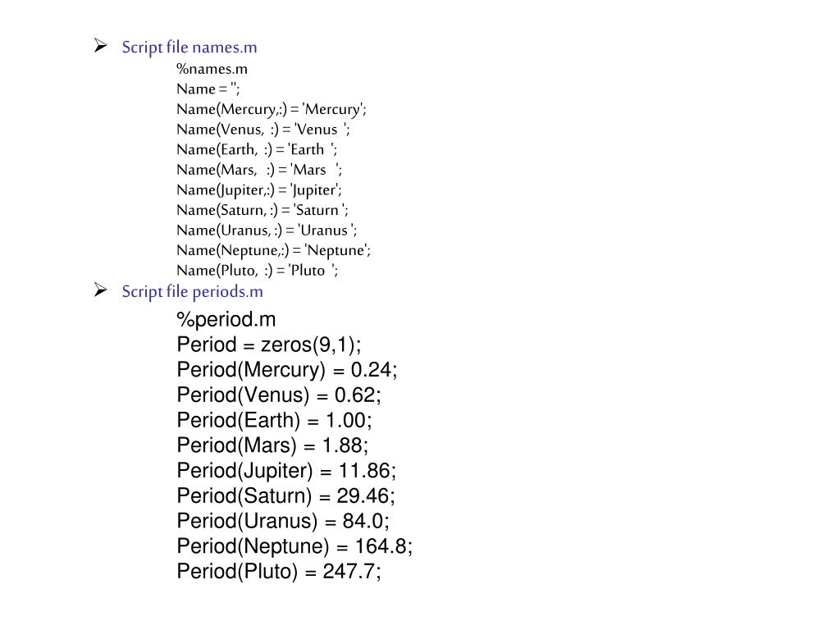Click the Period(Pluto) = 247.7 line
Viewport: 840px width, 630px height.
279,571
